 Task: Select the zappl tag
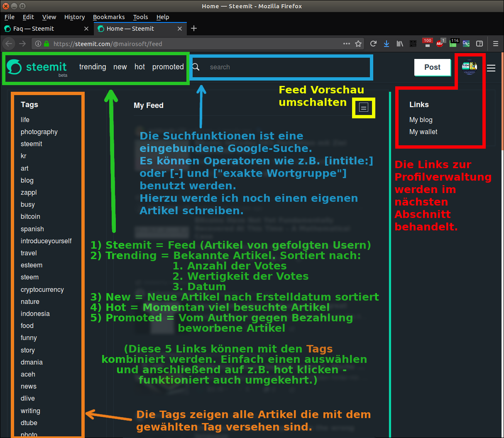pos(29,192)
